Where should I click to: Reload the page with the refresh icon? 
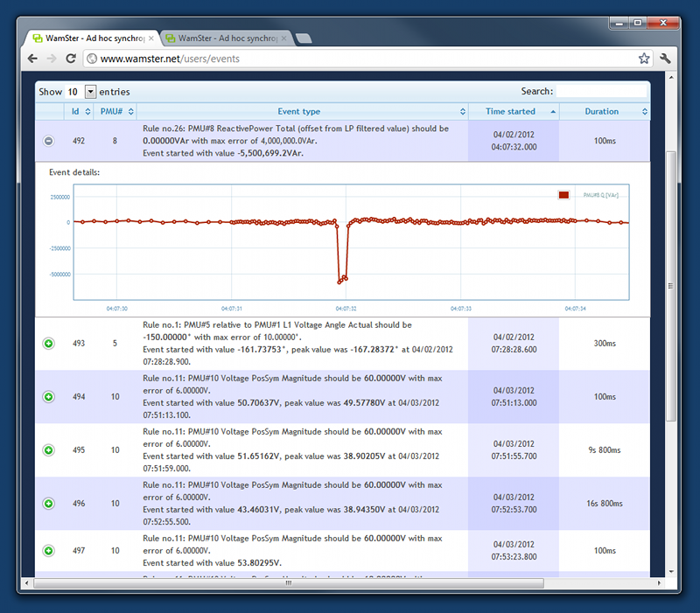click(x=71, y=59)
